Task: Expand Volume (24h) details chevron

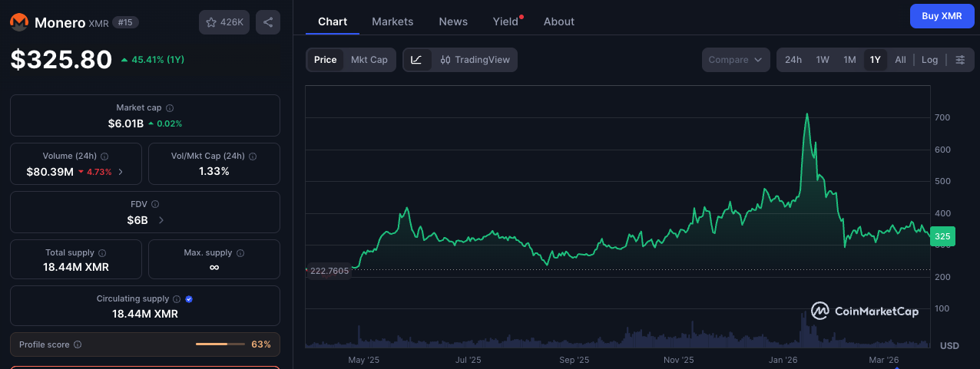Action: (x=120, y=172)
